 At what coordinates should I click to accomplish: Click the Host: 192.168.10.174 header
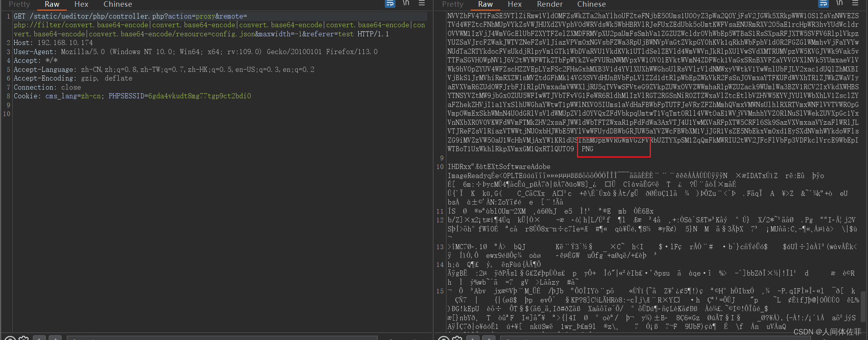[53, 43]
